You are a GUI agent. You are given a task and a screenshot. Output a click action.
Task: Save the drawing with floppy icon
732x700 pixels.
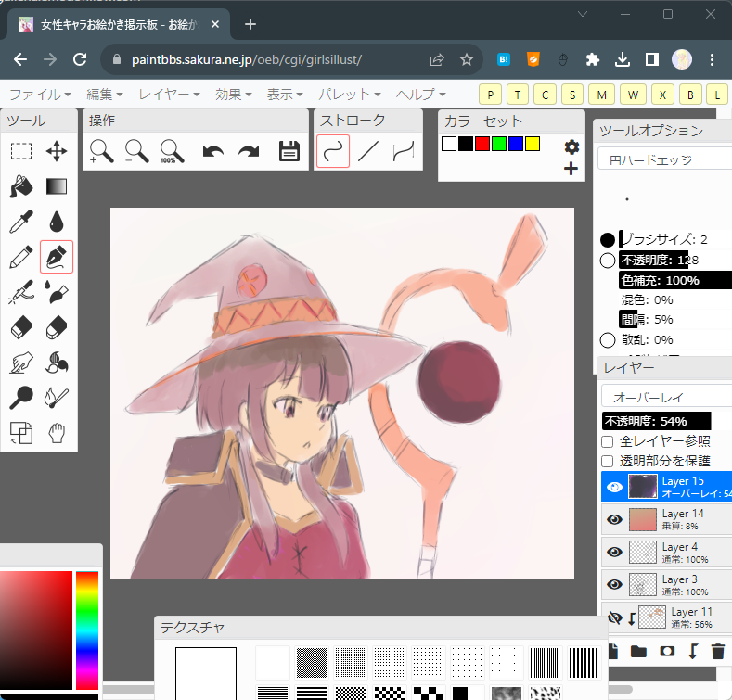pos(289,151)
